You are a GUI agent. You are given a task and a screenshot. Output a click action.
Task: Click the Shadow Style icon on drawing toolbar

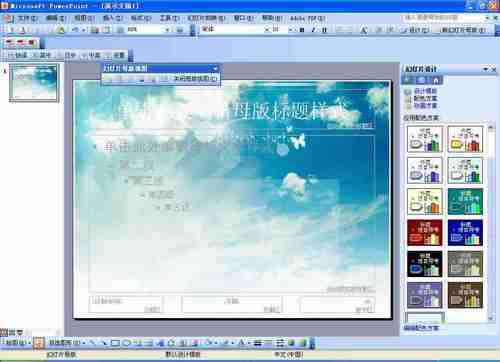(291, 343)
